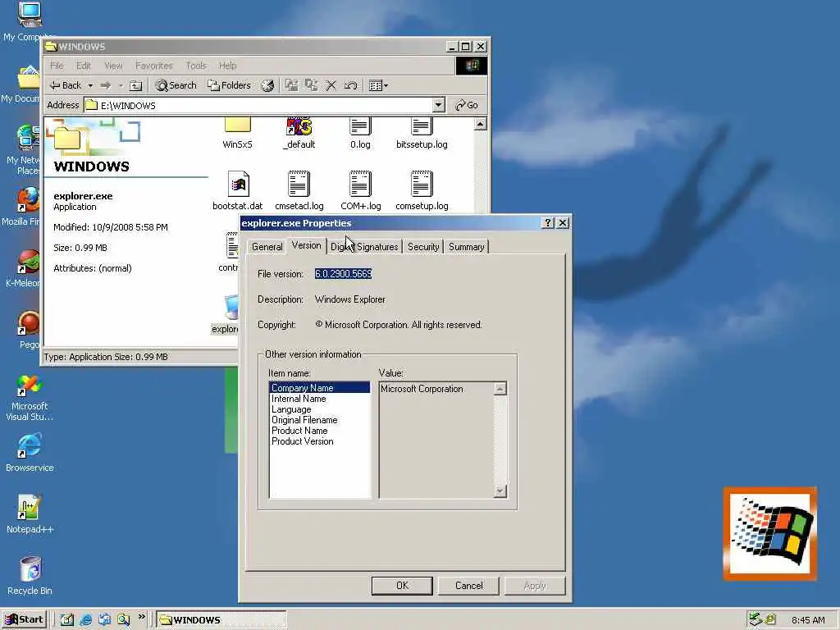The width and height of the screenshot is (840, 630).
Task: Select the bitssetup.log file
Action: pos(422,134)
